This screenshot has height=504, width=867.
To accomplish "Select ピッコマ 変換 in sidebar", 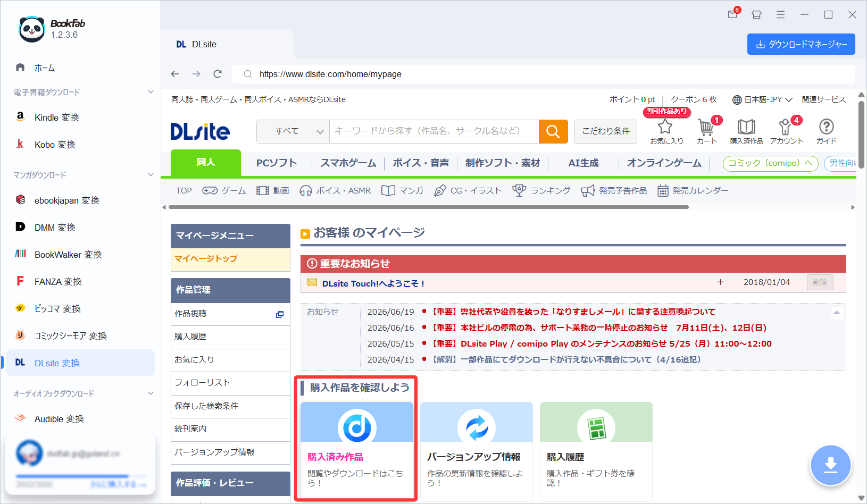I will 80,309.
